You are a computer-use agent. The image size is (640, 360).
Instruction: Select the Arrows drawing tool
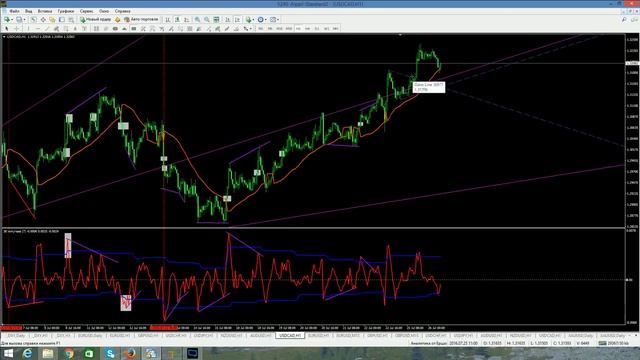(246, 29)
